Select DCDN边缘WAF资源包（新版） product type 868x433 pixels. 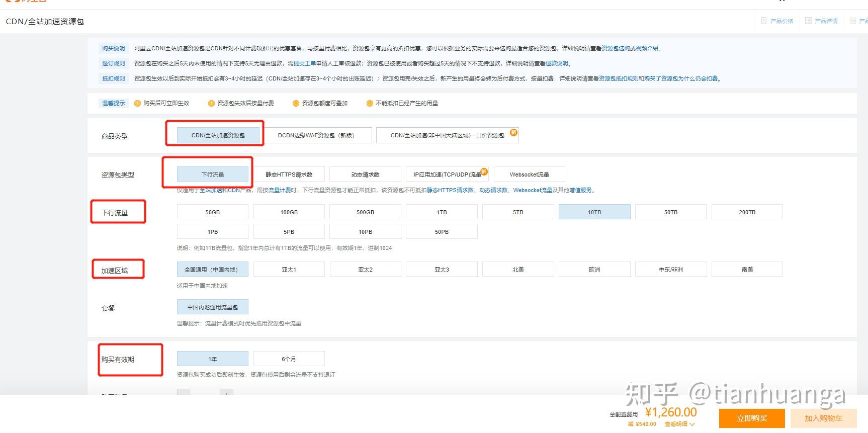(x=316, y=135)
